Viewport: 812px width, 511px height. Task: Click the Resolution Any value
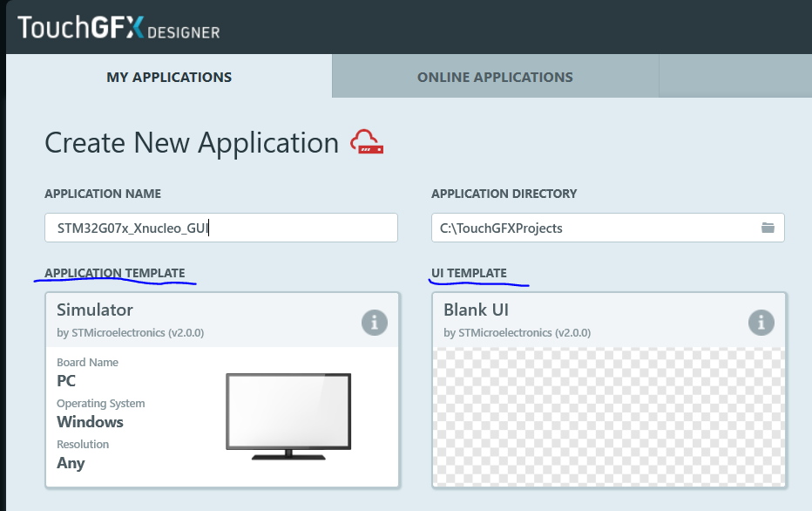click(x=71, y=463)
